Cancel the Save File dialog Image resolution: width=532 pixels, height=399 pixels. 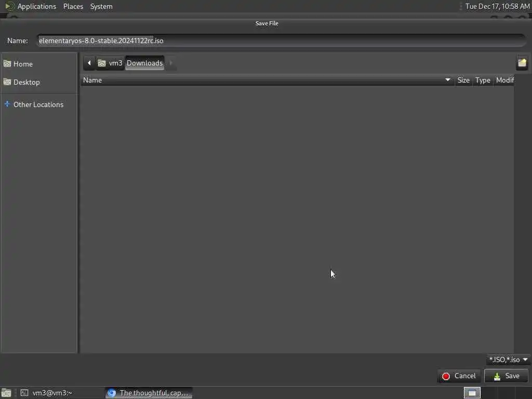tap(459, 376)
